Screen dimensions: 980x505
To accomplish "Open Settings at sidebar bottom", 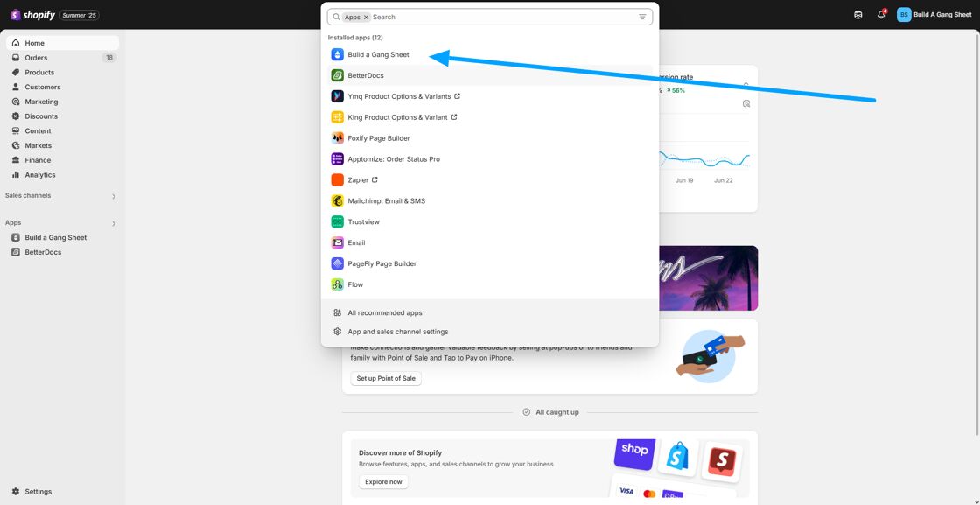I will 62,492.
